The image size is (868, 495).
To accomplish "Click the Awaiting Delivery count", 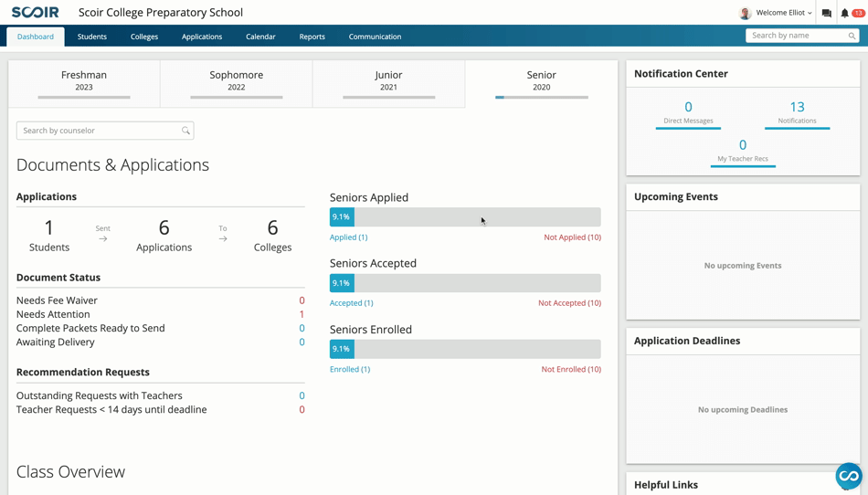I will pyautogui.click(x=302, y=342).
